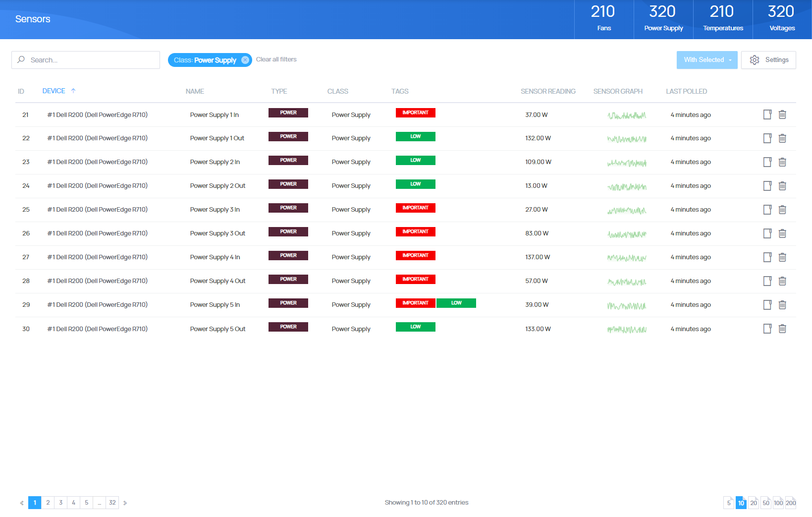Click POWER type badge for sensor 24
Image resolution: width=812 pixels, height=517 pixels.
(x=288, y=184)
